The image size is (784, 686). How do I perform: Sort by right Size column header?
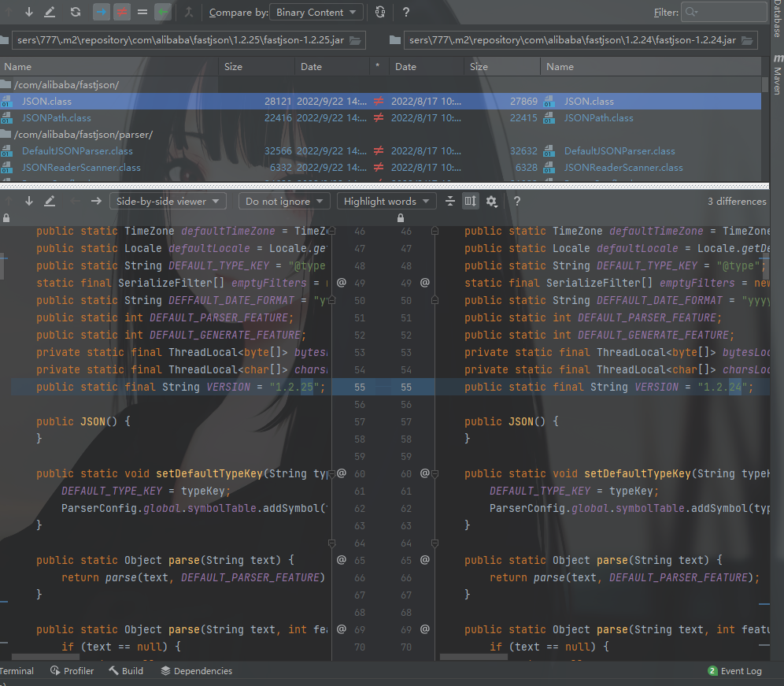click(502, 66)
